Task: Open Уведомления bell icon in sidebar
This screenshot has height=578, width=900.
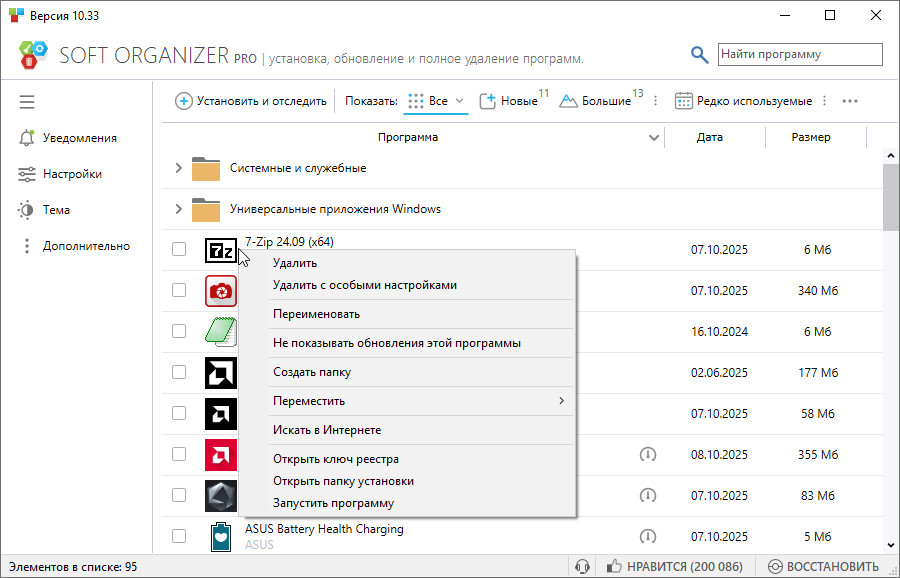Action: point(27,138)
